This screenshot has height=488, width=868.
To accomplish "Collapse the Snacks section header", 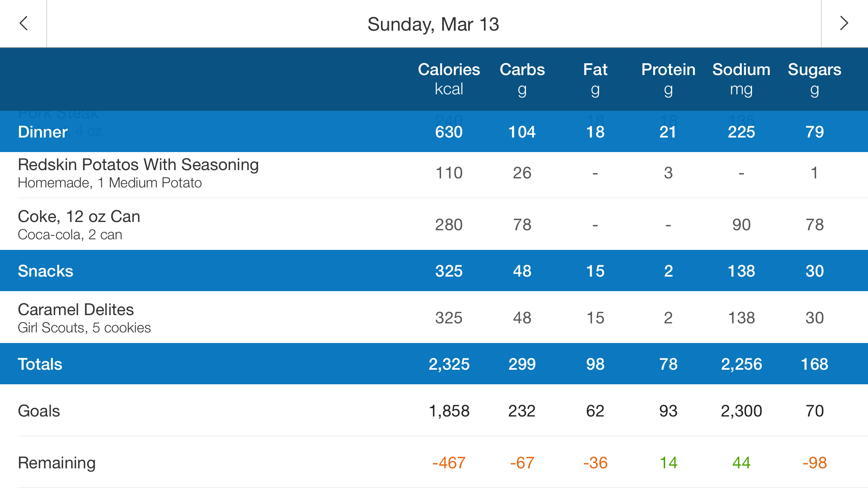I will click(x=46, y=271).
